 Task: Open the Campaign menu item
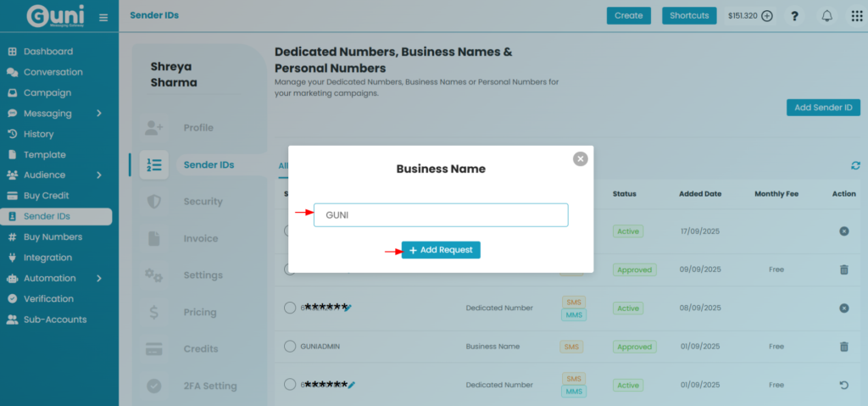click(47, 93)
